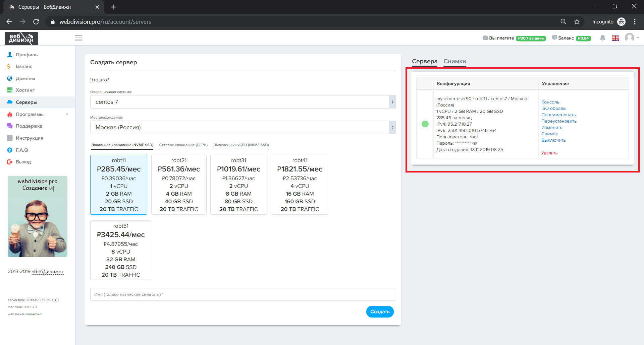Bookmark page with star icon
Screen dimensions: 644x345
[x=577, y=22]
